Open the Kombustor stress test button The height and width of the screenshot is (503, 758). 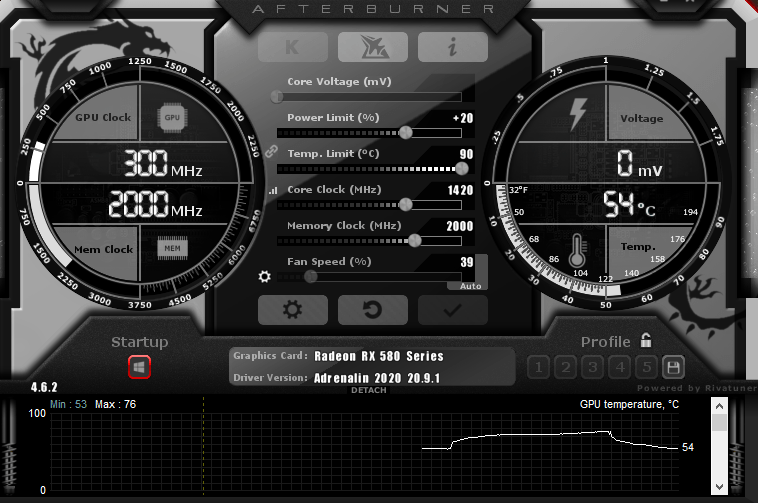tap(293, 47)
